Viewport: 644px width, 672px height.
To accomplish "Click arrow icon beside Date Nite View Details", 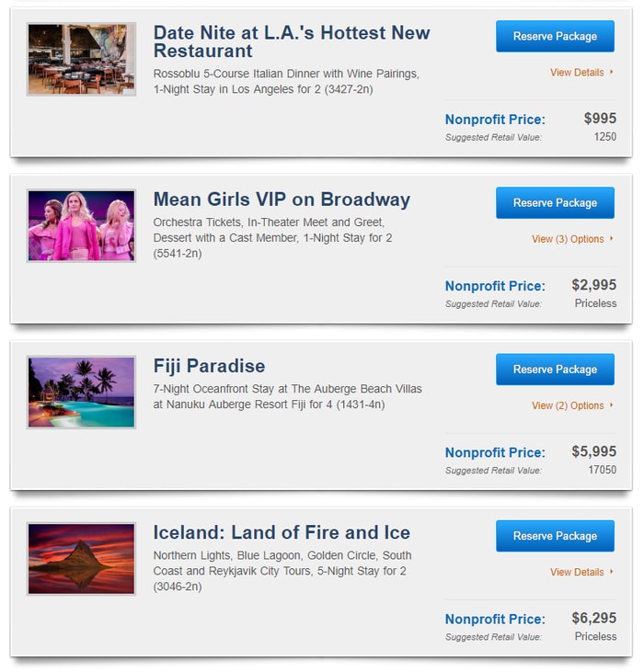I will pos(612,72).
